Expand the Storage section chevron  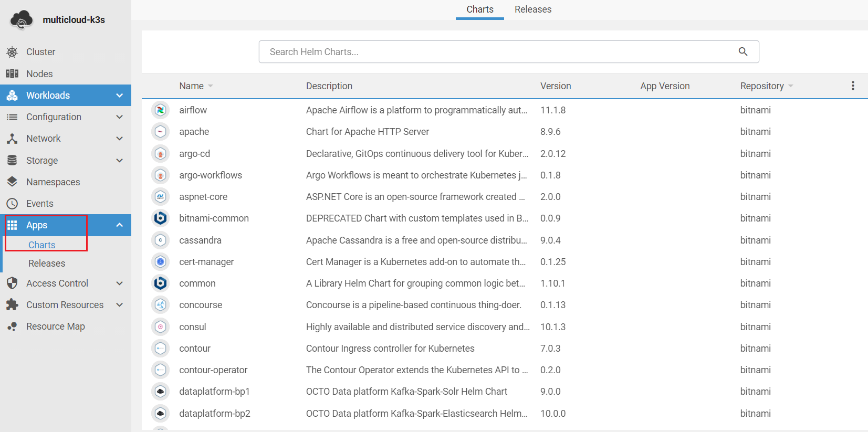pyautogui.click(x=120, y=161)
